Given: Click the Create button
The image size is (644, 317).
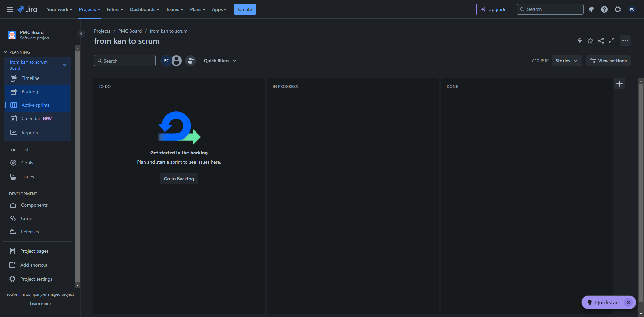Looking at the screenshot, I should tap(245, 9).
